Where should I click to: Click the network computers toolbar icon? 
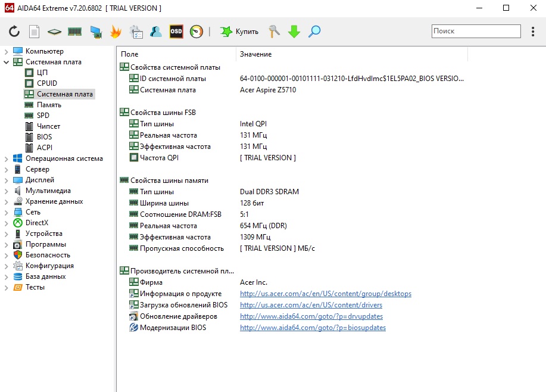pos(96,32)
